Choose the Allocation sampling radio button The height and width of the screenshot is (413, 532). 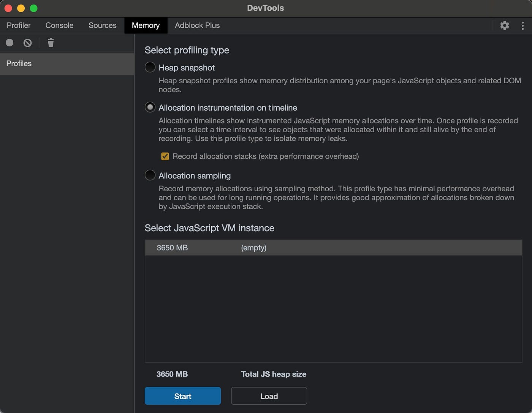point(150,175)
